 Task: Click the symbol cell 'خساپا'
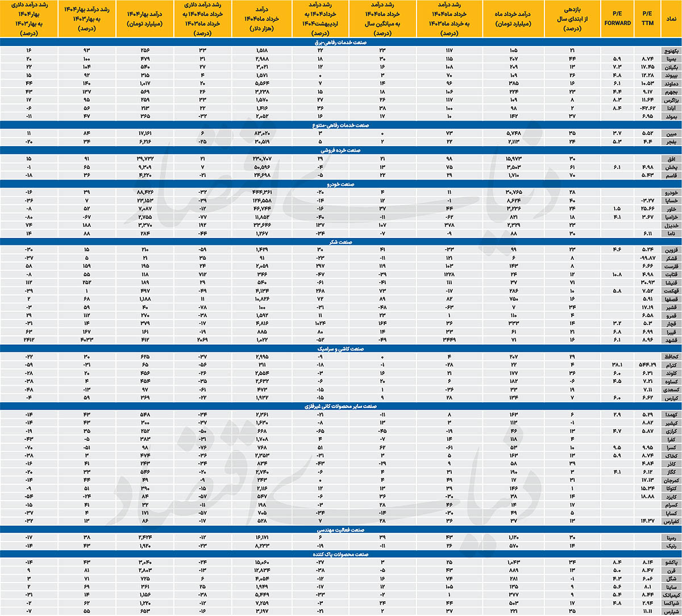[671, 202]
